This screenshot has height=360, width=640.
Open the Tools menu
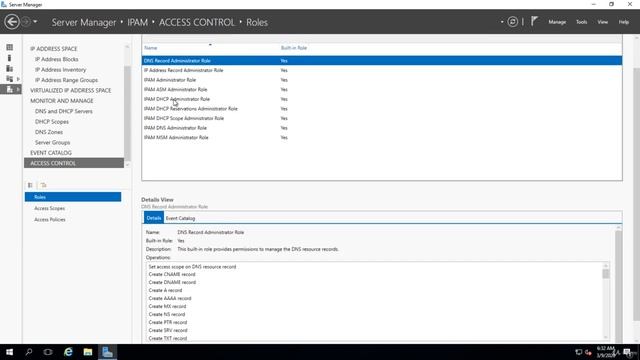pyautogui.click(x=582, y=22)
